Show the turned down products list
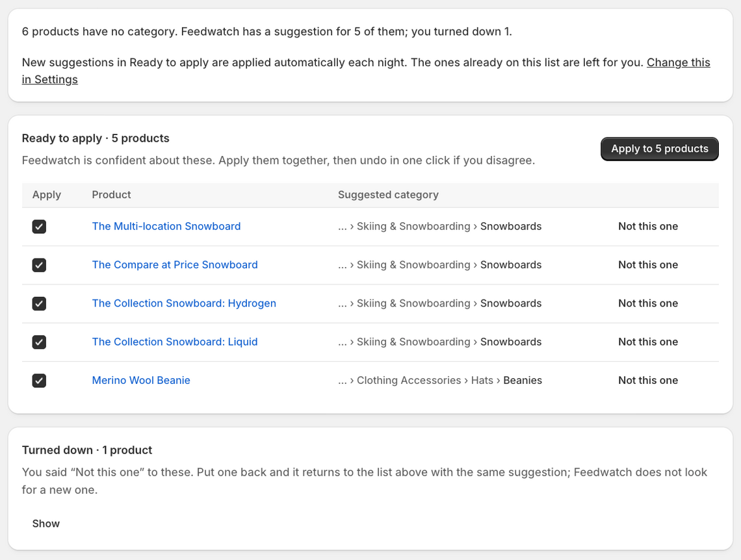The height and width of the screenshot is (560, 741). (x=46, y=524)
